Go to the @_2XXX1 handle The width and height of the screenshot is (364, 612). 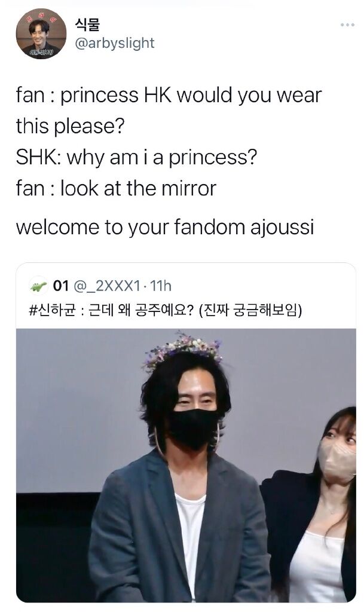pyautogui.click(x=106, y=286)
